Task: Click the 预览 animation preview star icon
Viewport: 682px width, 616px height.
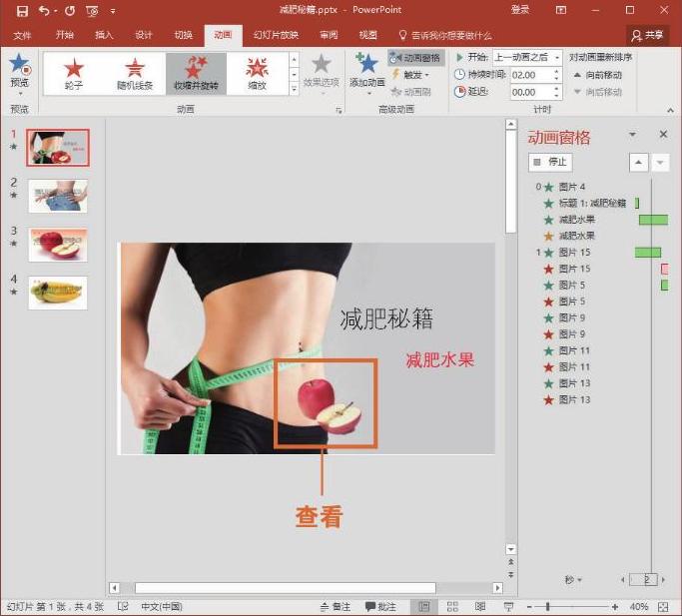Action: (20, 64)
